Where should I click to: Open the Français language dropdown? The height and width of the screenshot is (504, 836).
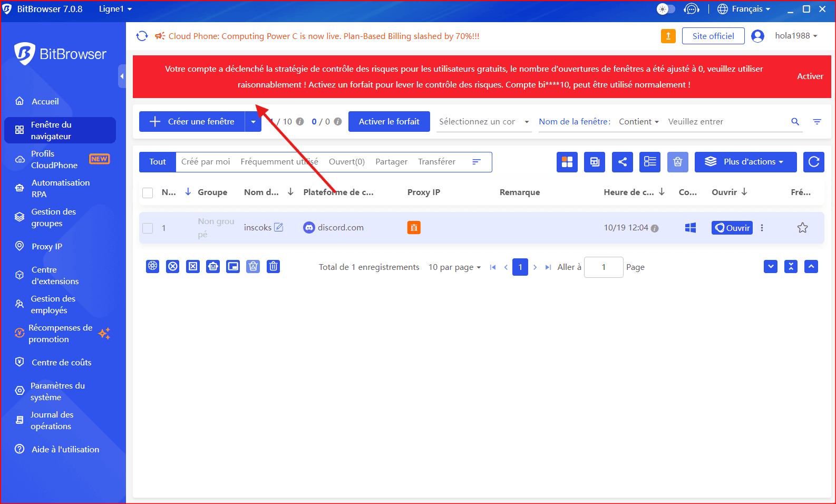(x=744, y=9)
